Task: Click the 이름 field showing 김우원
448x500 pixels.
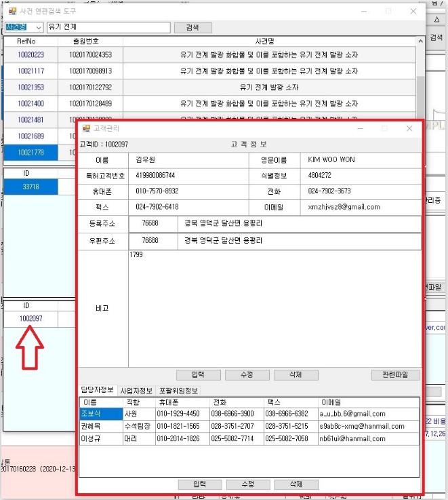Action: point(188,160)
